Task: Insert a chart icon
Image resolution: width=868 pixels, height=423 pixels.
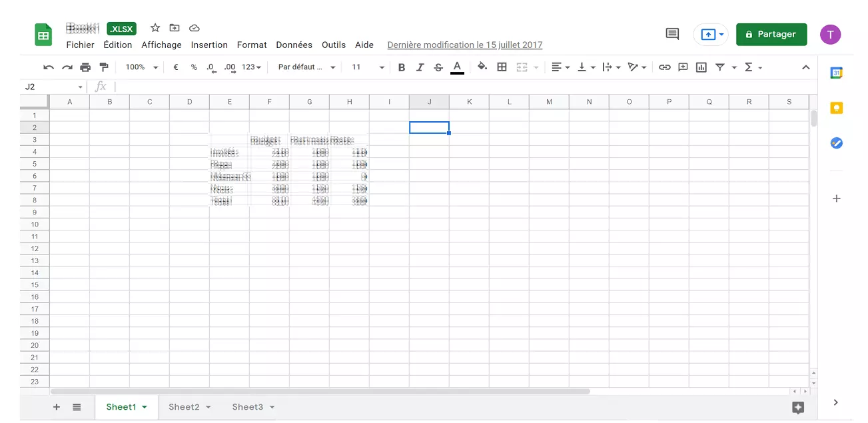Action: 701,67
